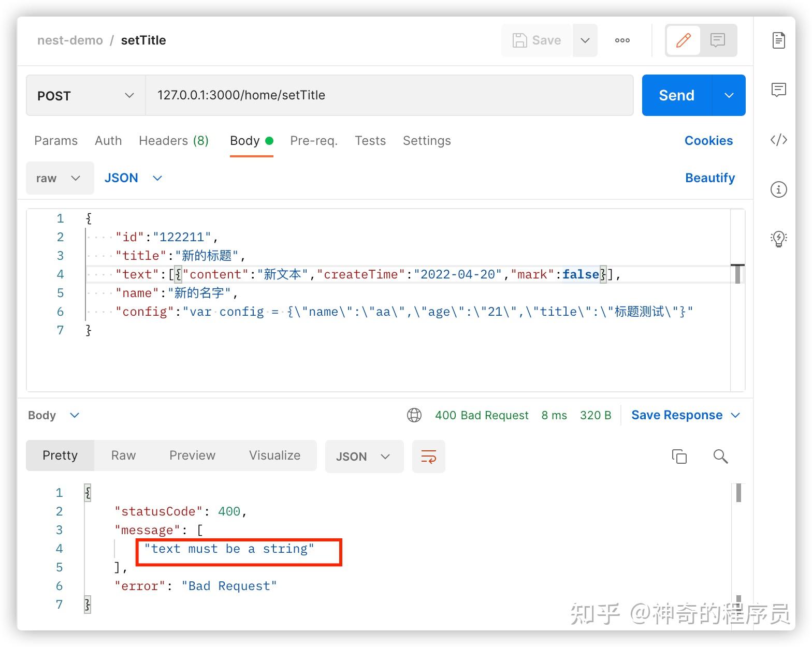Click the request URL input field
The image size is (812, 647).
[388, 95]
